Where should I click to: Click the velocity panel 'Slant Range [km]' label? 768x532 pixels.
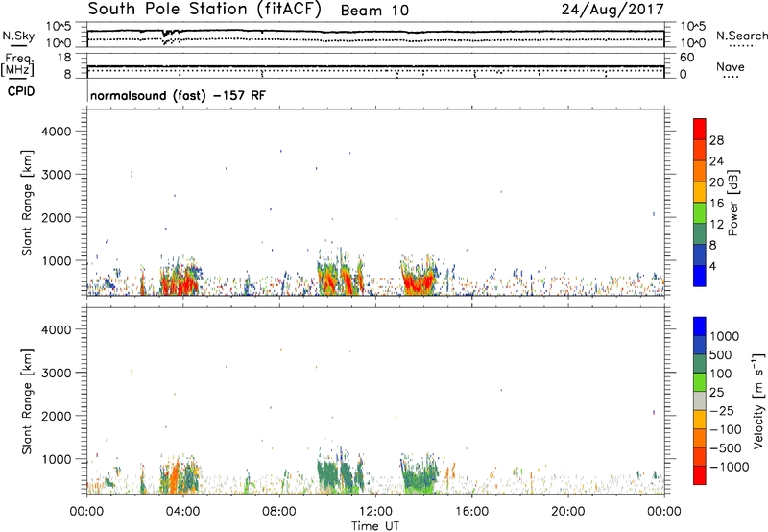[x=27, y=400]
